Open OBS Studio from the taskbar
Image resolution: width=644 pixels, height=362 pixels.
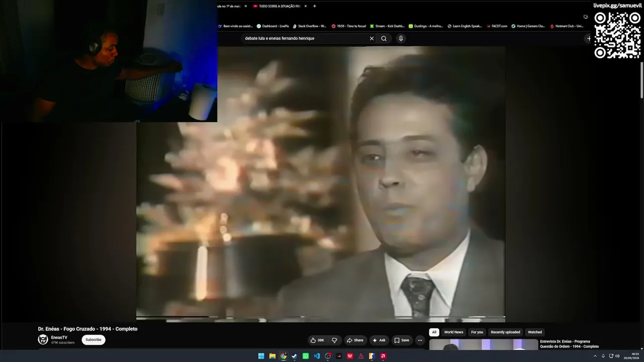coord(328,356)
